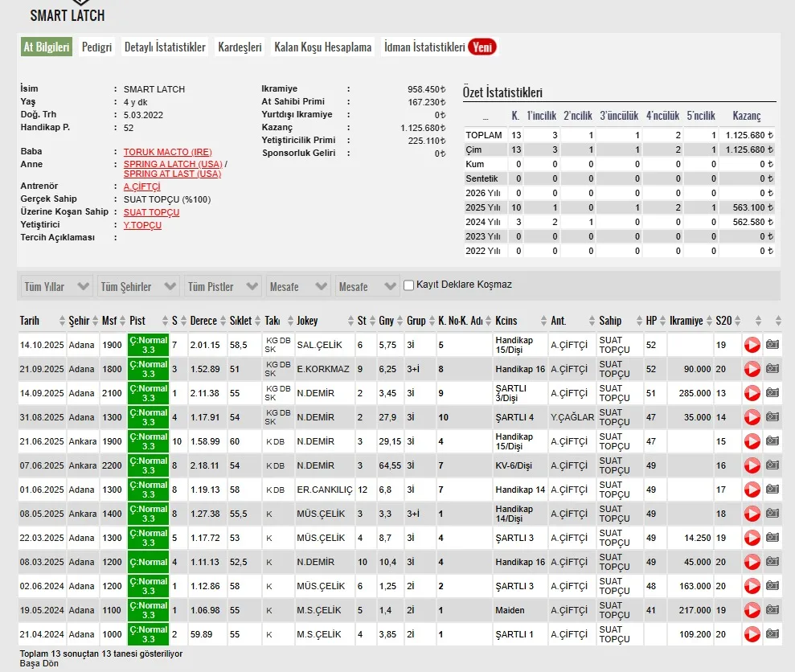Play the 02.06.2024 ŞARTLI 3 race video
The image size is (795, 672).
click(x=752, y=586)
